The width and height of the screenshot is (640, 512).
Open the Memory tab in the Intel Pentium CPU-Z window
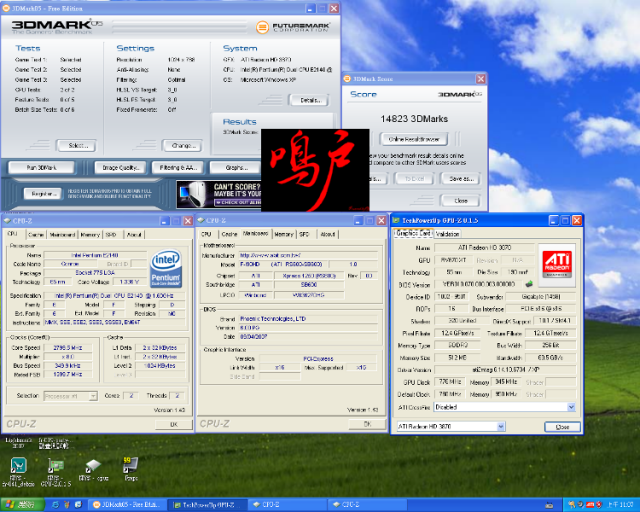tap(90, 234)
